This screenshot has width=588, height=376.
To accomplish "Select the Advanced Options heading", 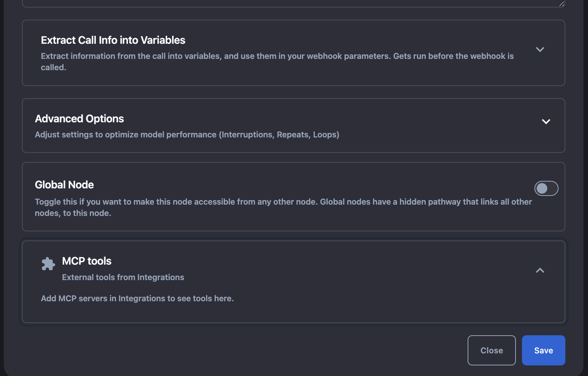I will [x=79, y=119].
